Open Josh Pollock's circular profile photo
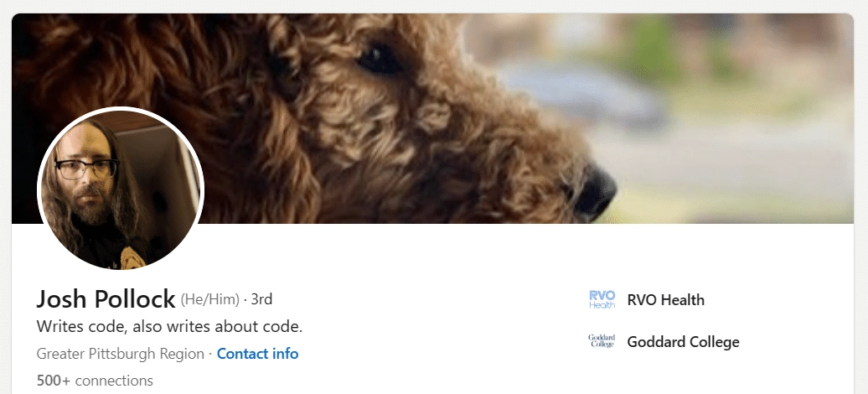This screenshot has height=394, width=868. point(121,189)
